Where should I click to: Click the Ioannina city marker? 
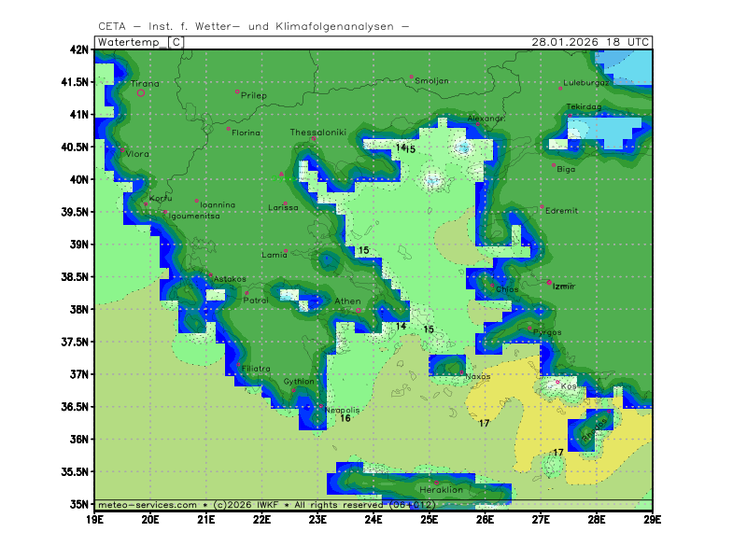(196, 201)
